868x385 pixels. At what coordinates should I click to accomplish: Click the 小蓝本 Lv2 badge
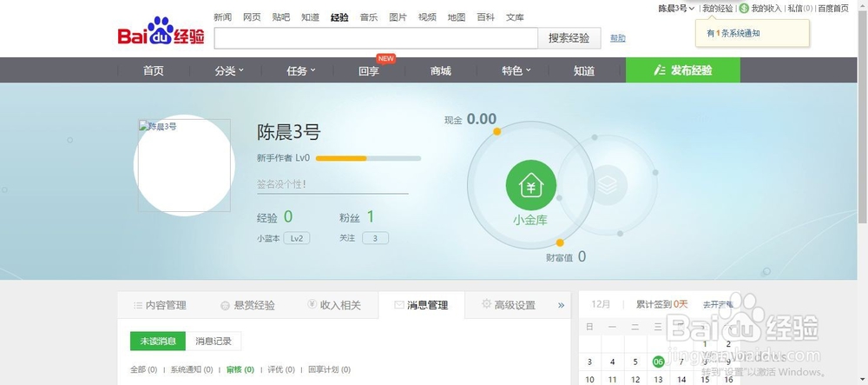point(297,238)
